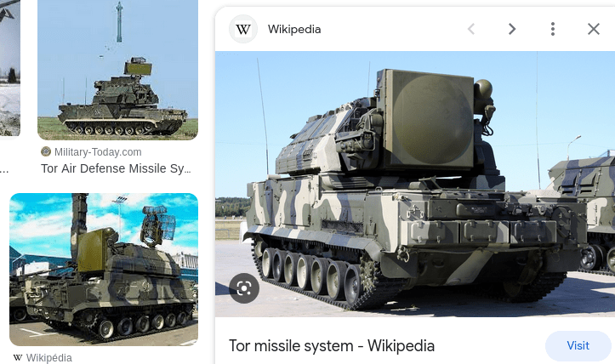
Task: Go to next image with right chevron
Action: tap(512, 29)
